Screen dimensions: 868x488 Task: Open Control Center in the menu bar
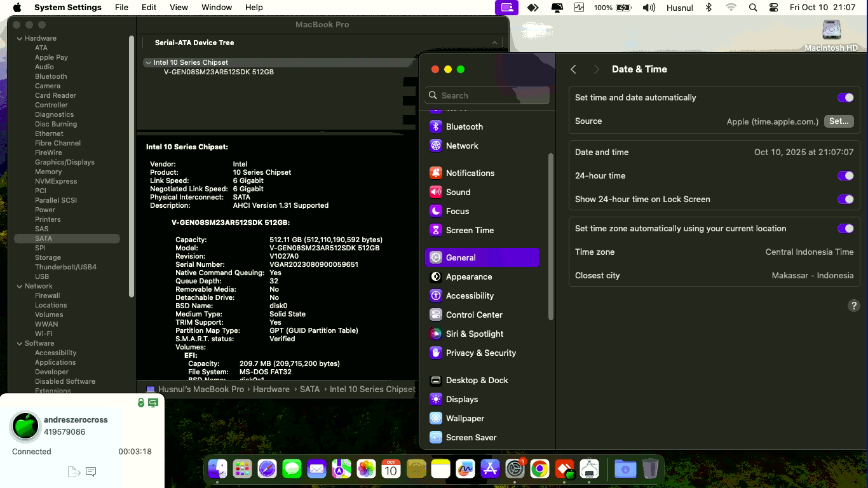click(773, 8)
